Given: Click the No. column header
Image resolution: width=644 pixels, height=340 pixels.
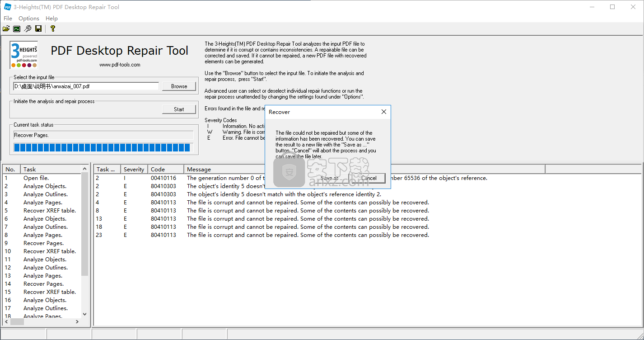Looking at the screenshot, I should coord(11,169).
